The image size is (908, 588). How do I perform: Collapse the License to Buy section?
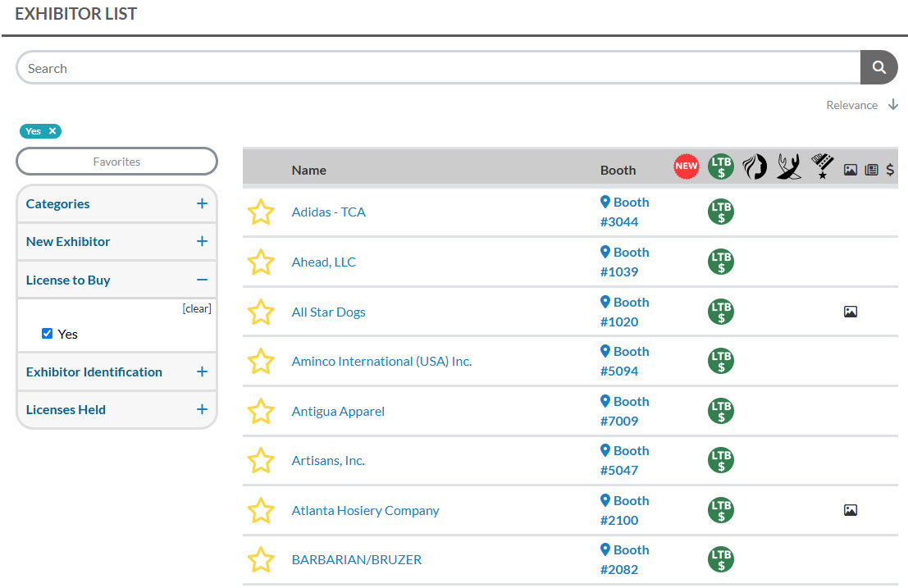202,280
